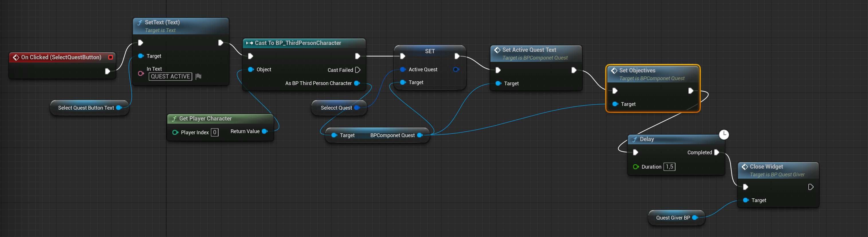Screen dimensions: 868x237
Task: Click the Delay exec input pin
Action: [635, 153]
